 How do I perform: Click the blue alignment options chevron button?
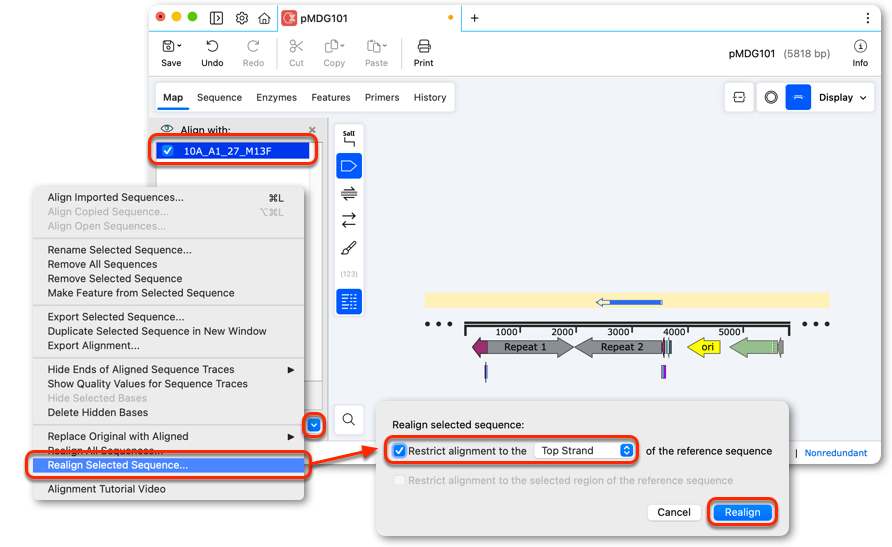[314, 425]
